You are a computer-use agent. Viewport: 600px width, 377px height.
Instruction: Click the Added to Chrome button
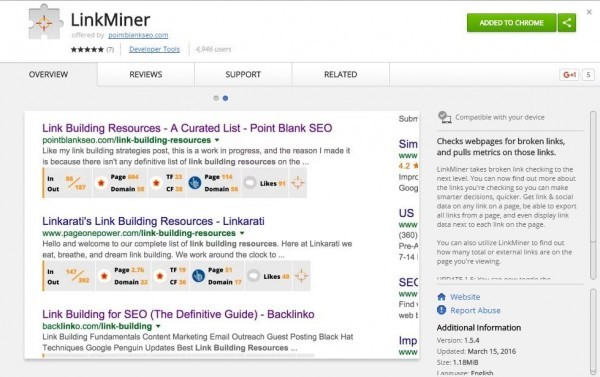(x=512, y=23)
